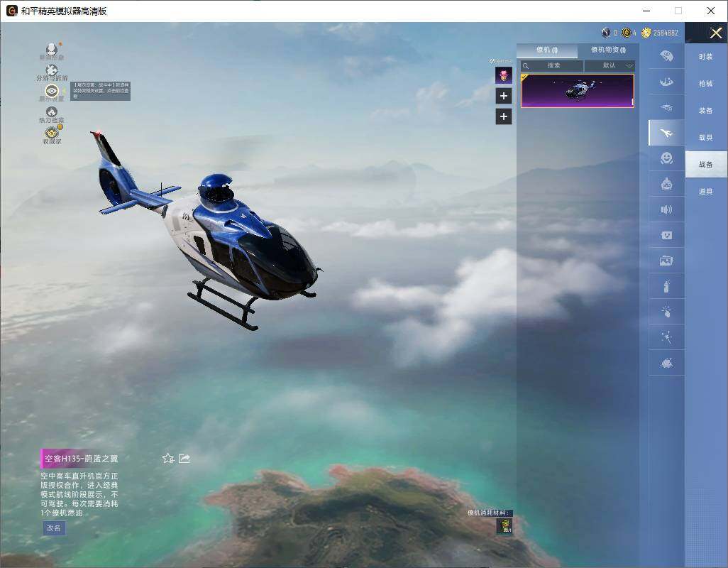Click the 搜索 search field
The image size is (728, 568).
(x=551, y=65)
